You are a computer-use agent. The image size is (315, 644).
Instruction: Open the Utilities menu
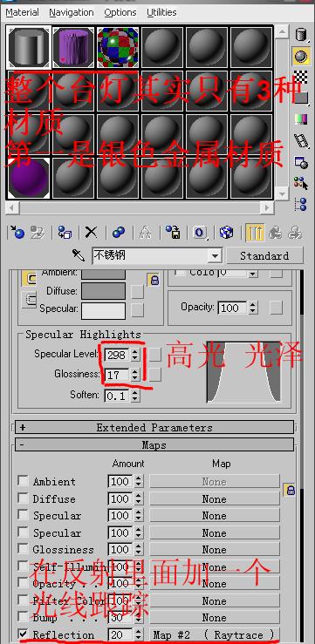pos(161,13)
